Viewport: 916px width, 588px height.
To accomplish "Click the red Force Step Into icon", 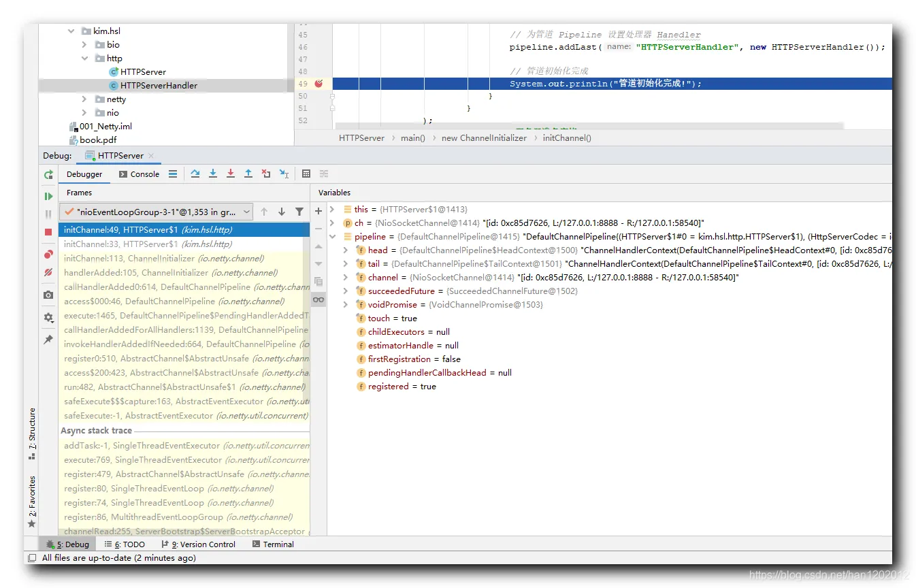I will [x=231, y=174].
